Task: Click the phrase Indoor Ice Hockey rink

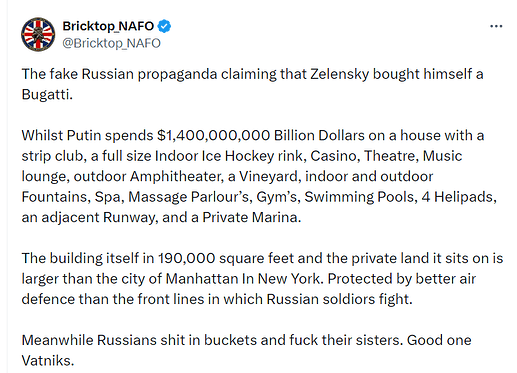Action: 230,156
